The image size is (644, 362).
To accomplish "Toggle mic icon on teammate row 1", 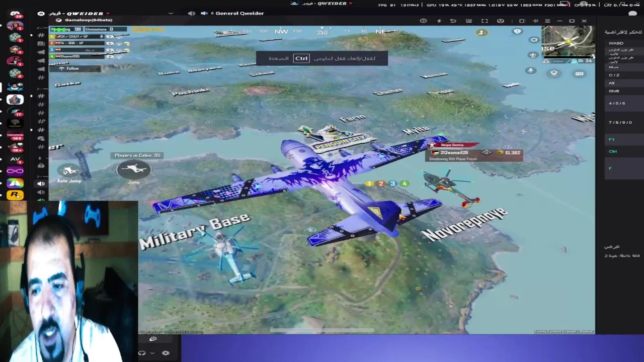I will coord(102,37).
